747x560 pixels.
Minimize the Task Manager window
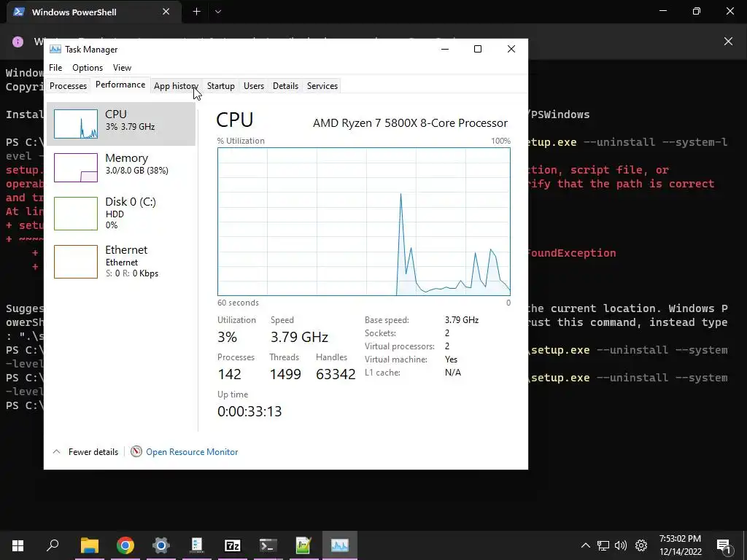(x=445, y=49)
